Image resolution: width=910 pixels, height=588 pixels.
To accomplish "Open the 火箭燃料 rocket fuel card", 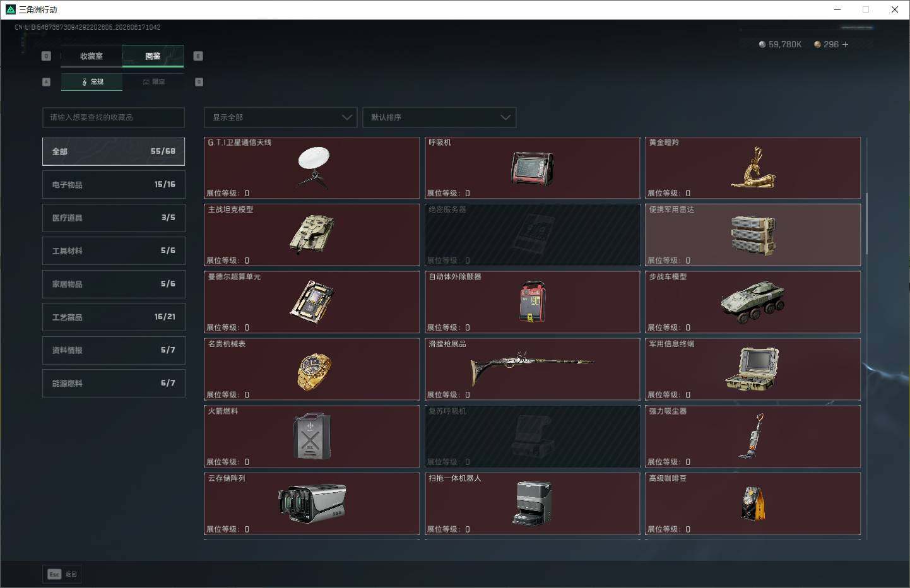I will [312, 437].
